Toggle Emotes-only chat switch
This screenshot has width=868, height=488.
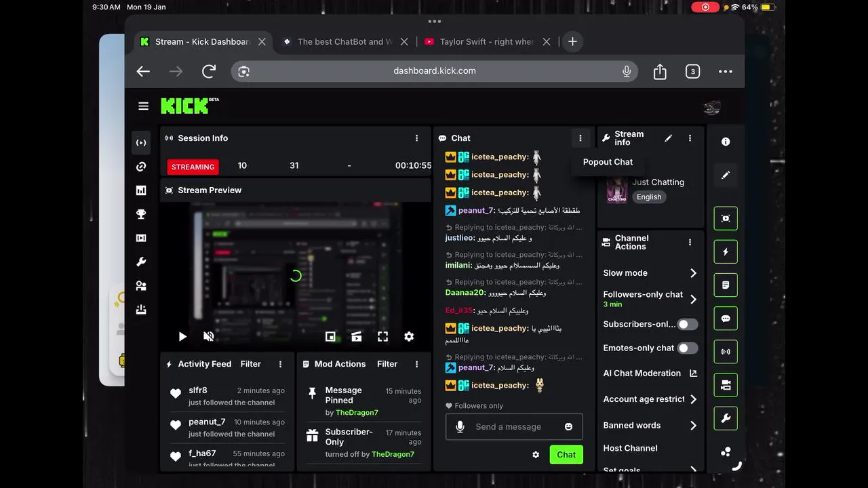(x=688, y=348)
